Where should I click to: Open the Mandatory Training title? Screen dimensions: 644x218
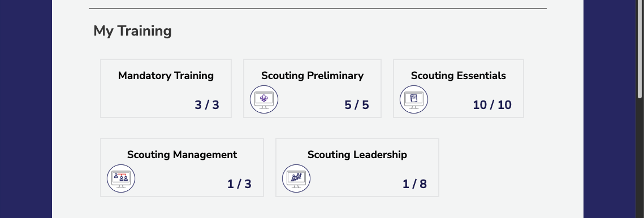[166, 76]
